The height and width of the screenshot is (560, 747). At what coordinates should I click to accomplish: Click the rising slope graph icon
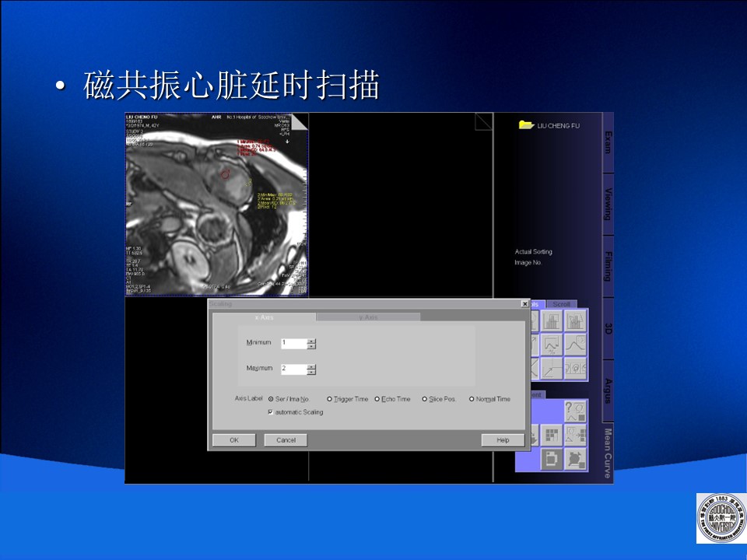[551, 369]
